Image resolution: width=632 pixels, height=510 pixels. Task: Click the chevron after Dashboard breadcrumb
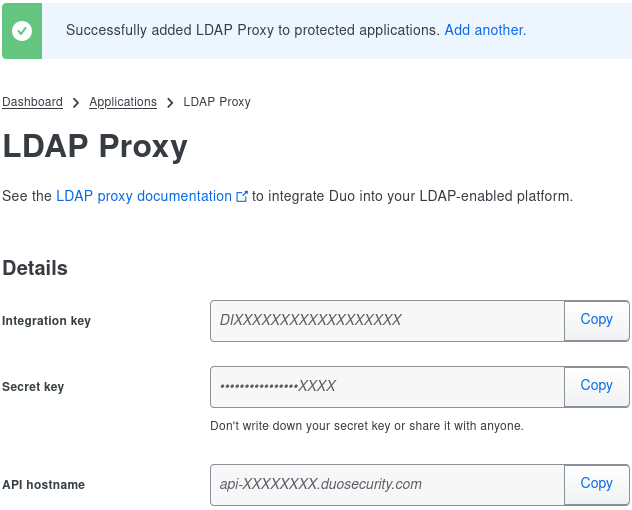76,103
